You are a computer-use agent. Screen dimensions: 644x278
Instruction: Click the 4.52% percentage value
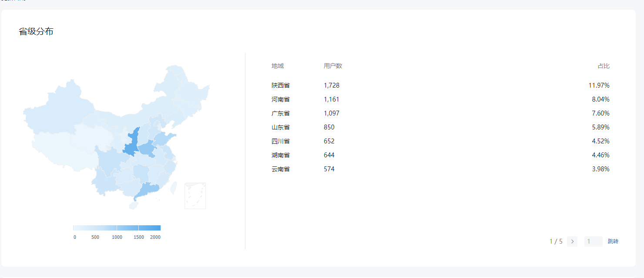point(601,141)
